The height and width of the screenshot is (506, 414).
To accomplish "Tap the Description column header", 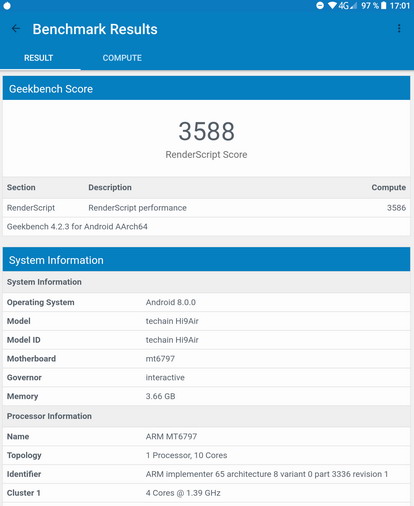I will pos(110,187).
